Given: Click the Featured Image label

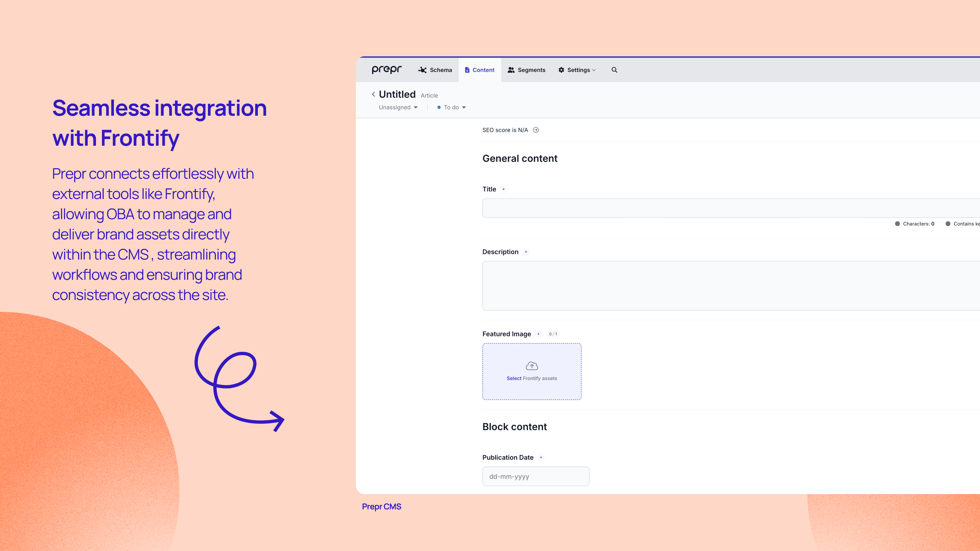Looking at the screenshot, I should [x=507, y=334].
